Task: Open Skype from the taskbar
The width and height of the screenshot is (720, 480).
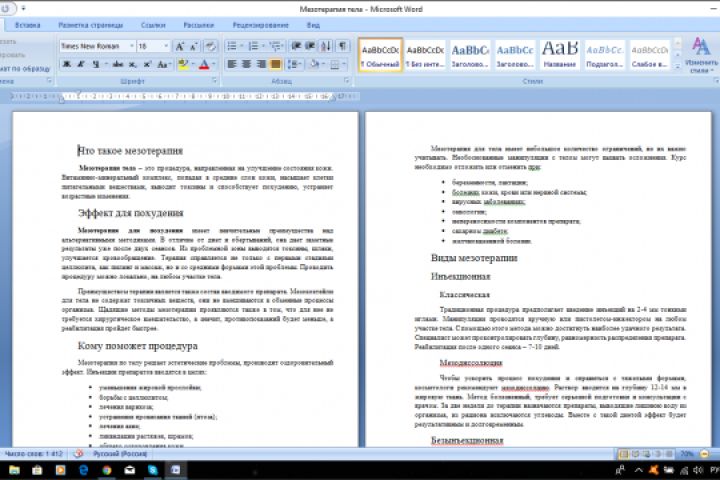Action: [x=153, y=470]
